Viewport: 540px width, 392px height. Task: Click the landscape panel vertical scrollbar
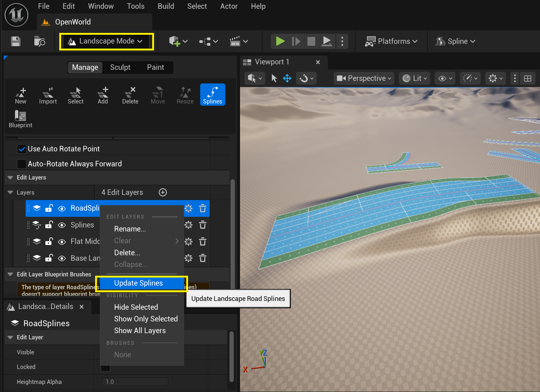(x=232, y=234)
